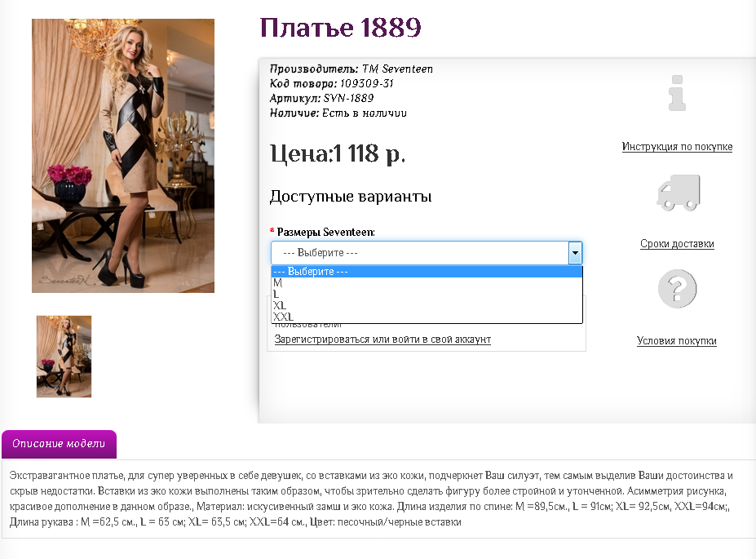
Task: Click the small dress thumbnail image
Action: (64, 357)
